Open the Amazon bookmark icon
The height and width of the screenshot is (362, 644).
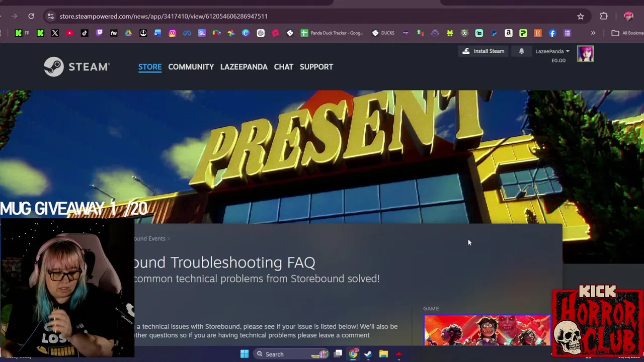click(x=509, y=33)
